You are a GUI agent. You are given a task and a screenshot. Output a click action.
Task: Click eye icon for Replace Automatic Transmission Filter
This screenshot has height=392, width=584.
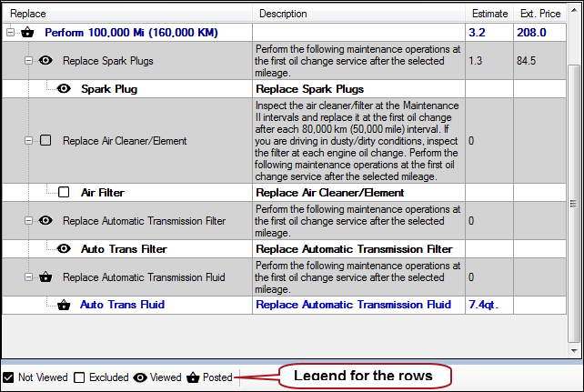pos(45,221)
